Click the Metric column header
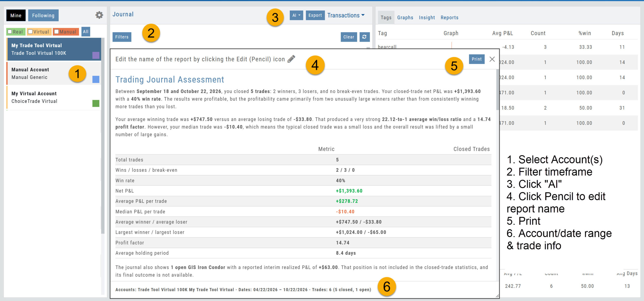The width and height of the screenshot is (644, 301). (x=326, y=149)
